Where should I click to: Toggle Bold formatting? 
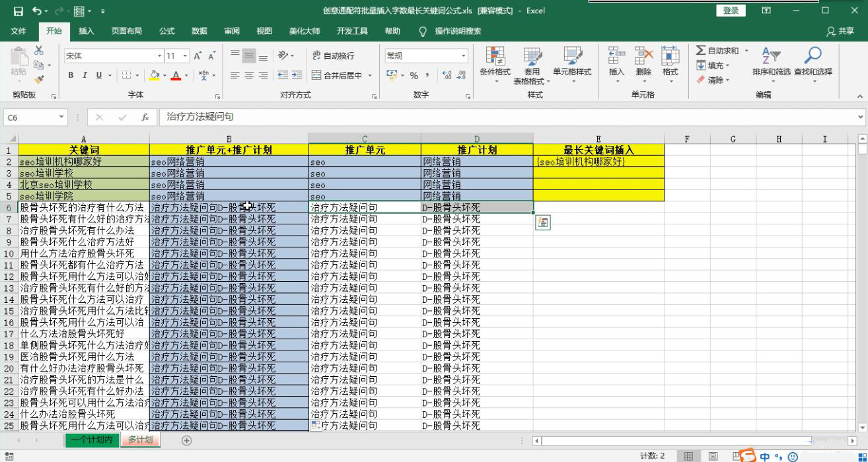tap(71, 75)
